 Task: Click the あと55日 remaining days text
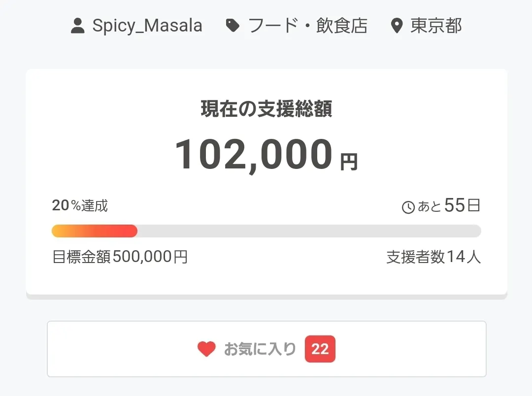click(x=448, y=206)
